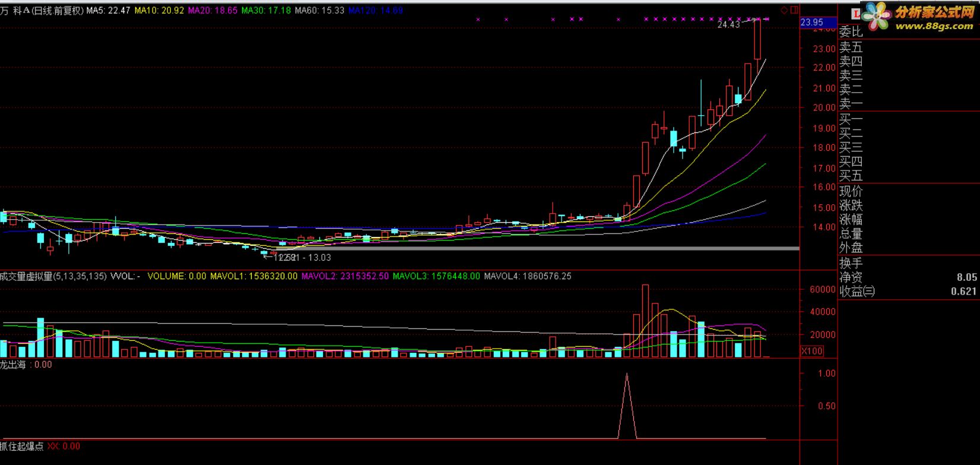This screenshot has width=980, height=465.
Task: Click the 涨跌 field label
Action: [851, 205]
